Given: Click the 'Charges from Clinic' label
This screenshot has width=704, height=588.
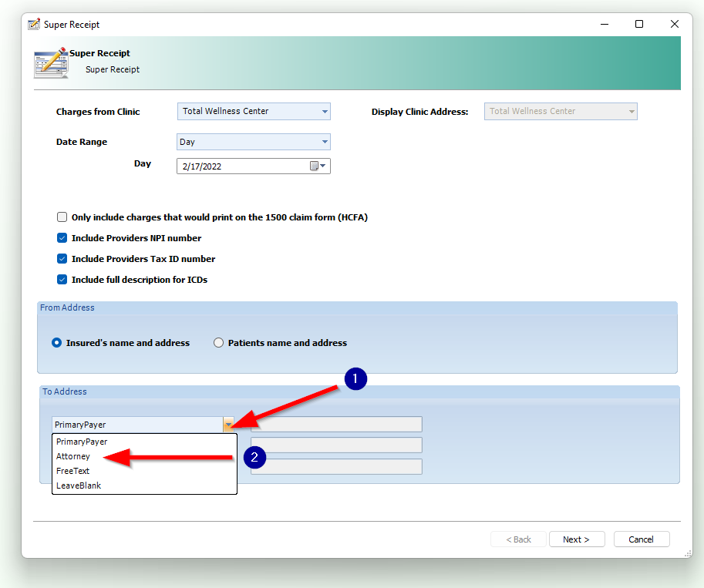Looking at the screenshot, I should 98,112.
